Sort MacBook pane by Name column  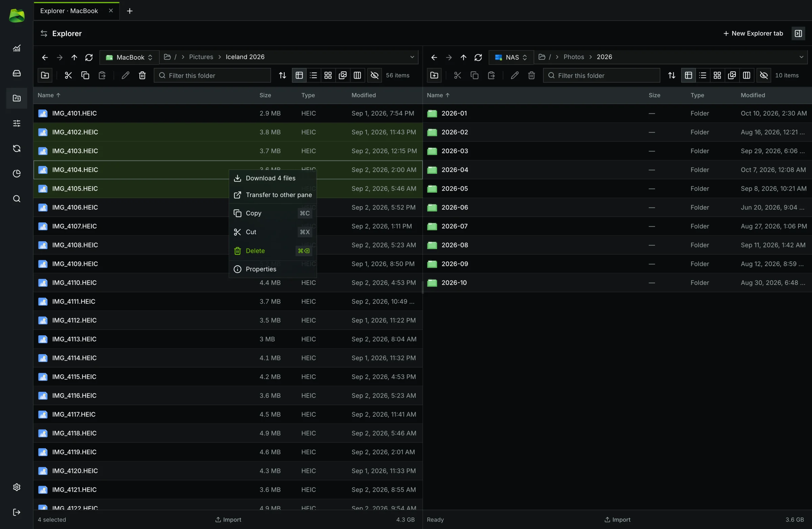(x=49, y=95)
